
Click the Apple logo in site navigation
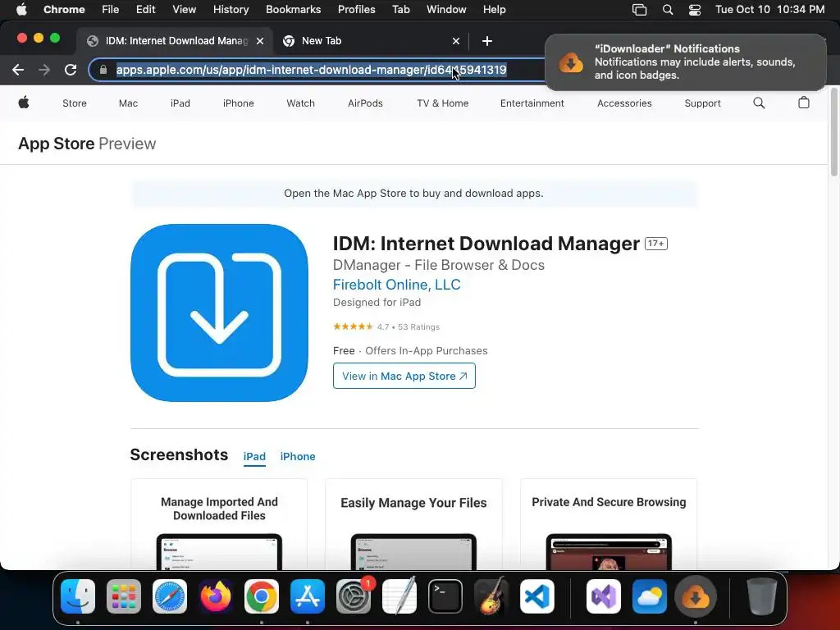(24, 103)
